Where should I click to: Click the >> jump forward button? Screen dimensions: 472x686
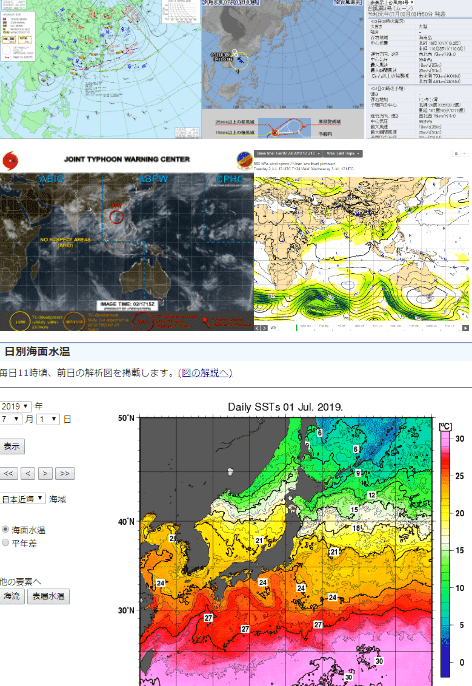point(65,473)
